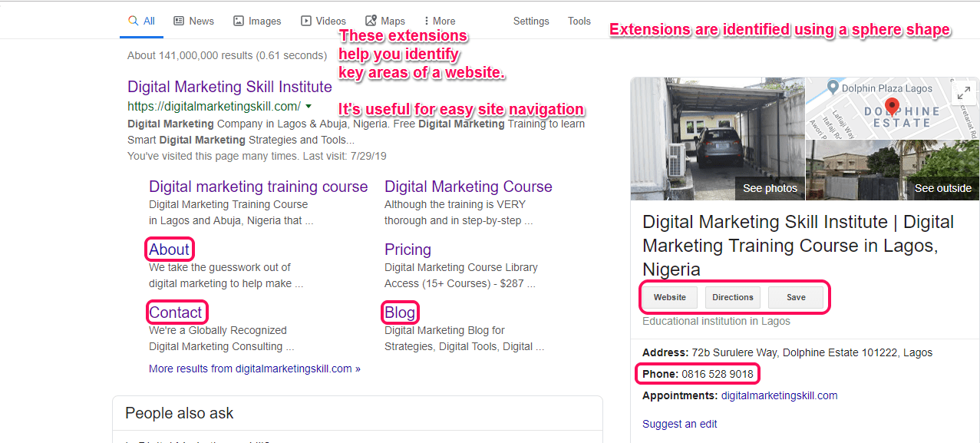Visit the About sitelink
This screenshot has width=980, height=443.
169,250
